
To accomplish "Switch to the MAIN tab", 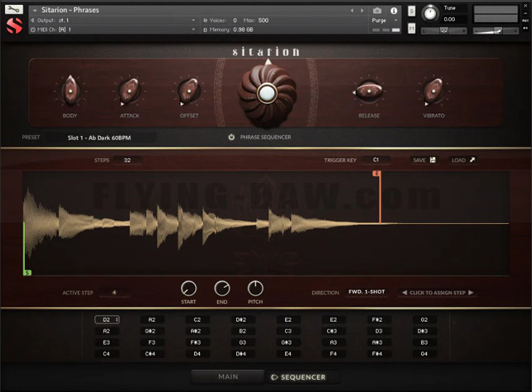I will 228,376.
